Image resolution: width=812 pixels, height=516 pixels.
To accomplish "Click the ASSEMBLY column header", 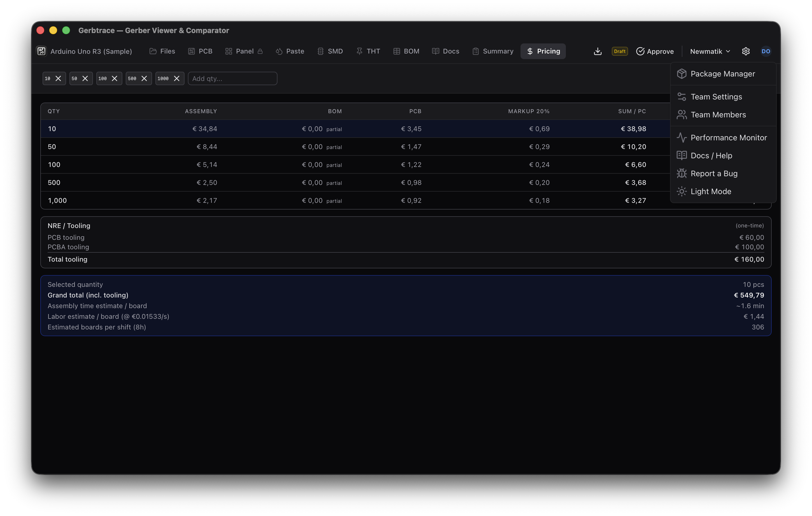I will (x=201, y=111).
